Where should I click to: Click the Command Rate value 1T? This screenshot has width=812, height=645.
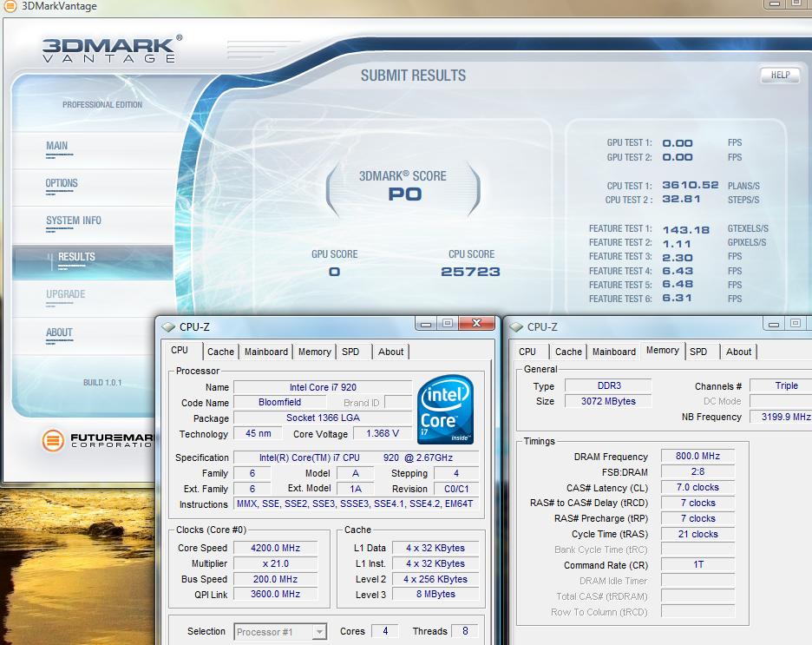click(697, 564)
